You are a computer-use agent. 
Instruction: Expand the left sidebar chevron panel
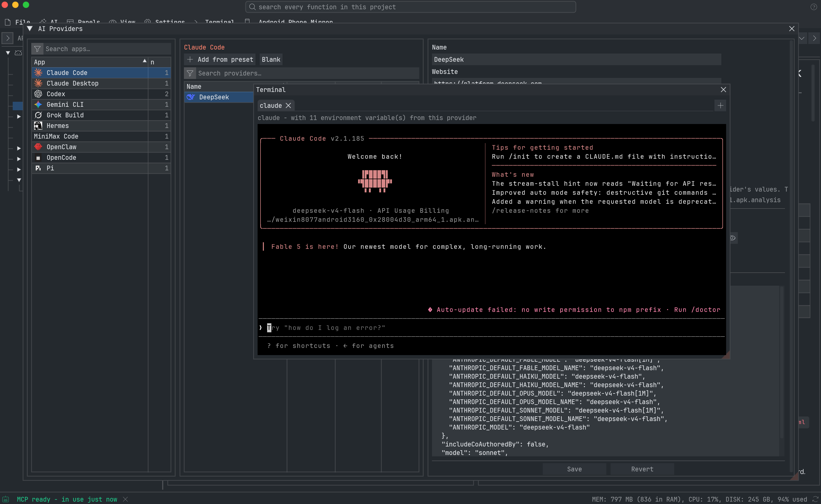tap(8, 38)
